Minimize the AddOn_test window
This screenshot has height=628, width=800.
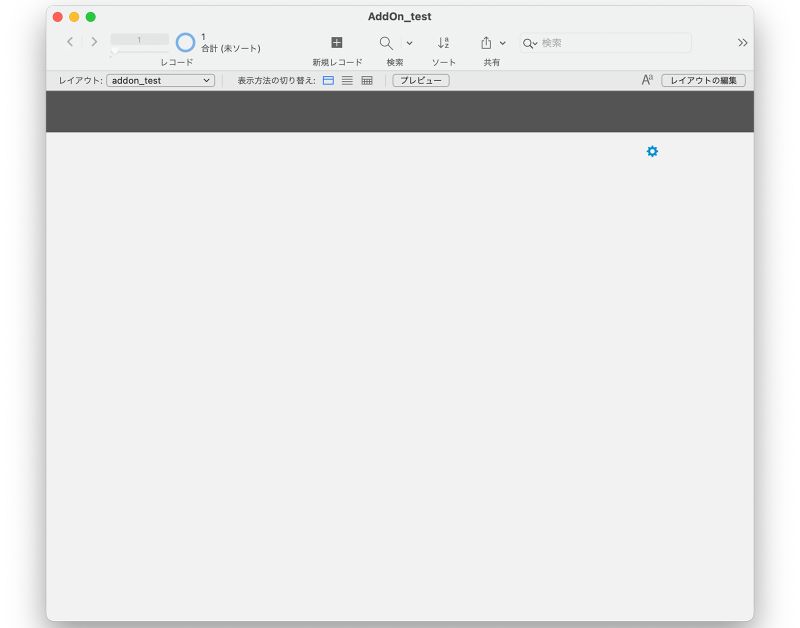(74, 17)
